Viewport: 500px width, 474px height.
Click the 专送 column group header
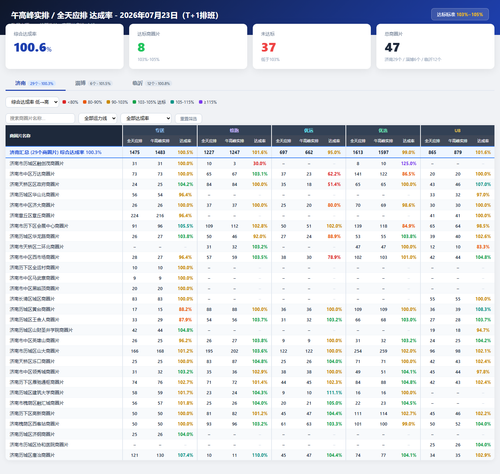pyautogui.click(x=160, y=131)
